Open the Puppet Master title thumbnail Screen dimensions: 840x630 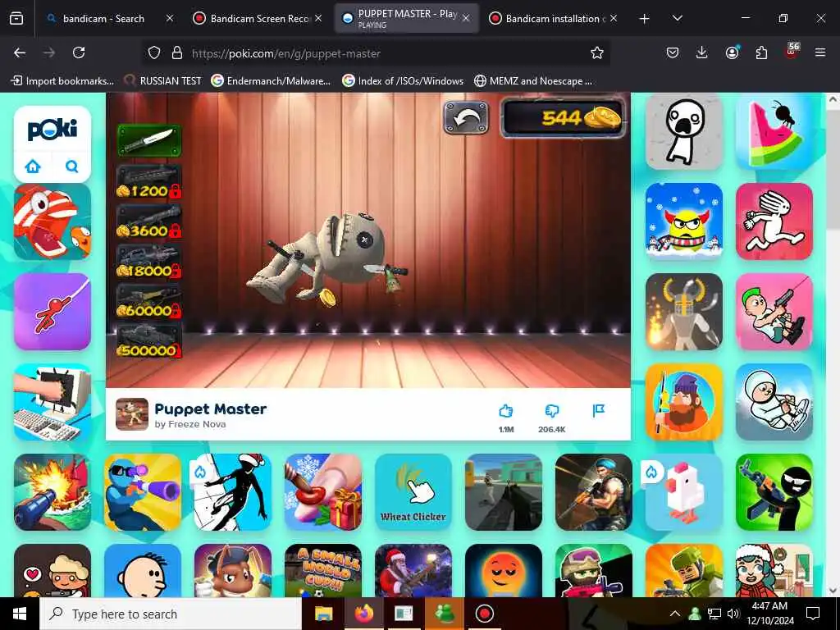coord(132,414)
